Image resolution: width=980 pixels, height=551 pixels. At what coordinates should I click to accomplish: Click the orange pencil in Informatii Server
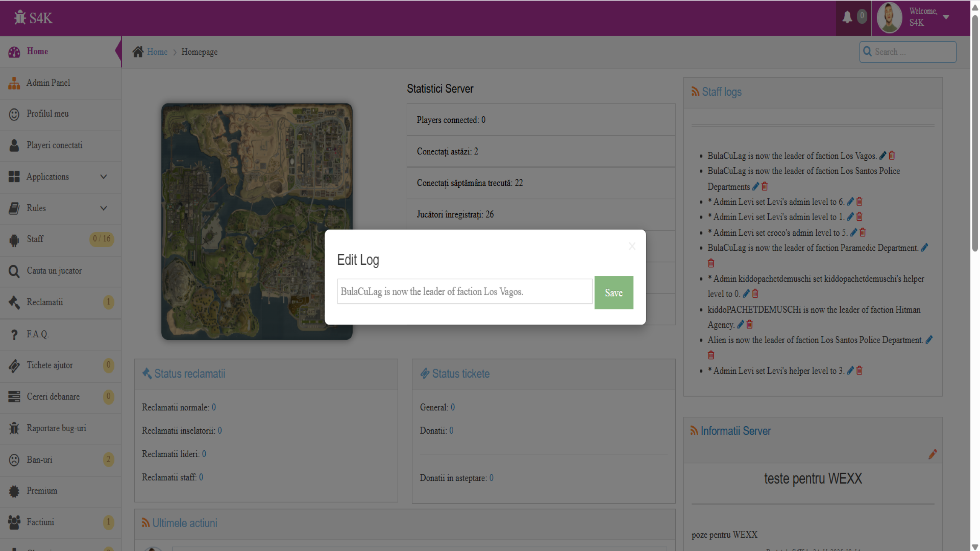point(933,454)
